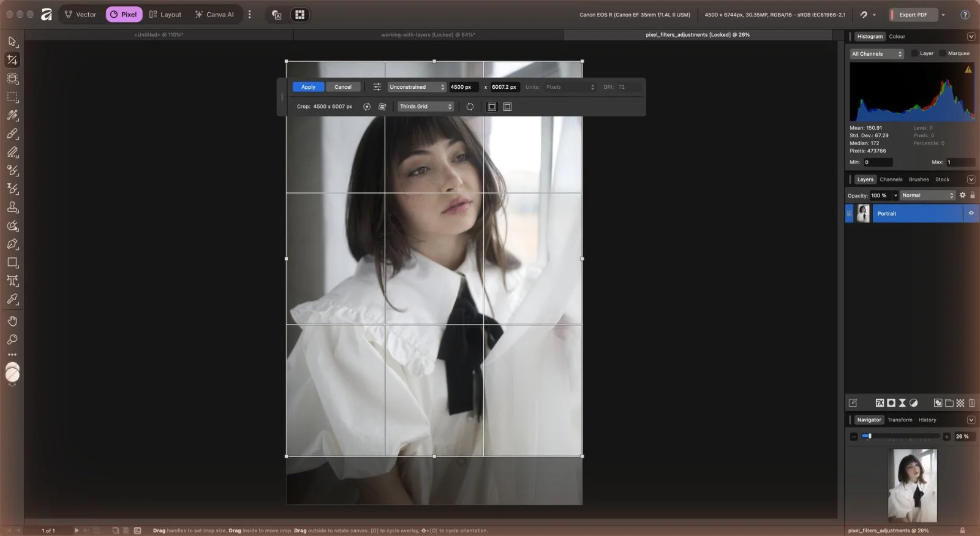Open crop presets sliders icon

(377, 87)
